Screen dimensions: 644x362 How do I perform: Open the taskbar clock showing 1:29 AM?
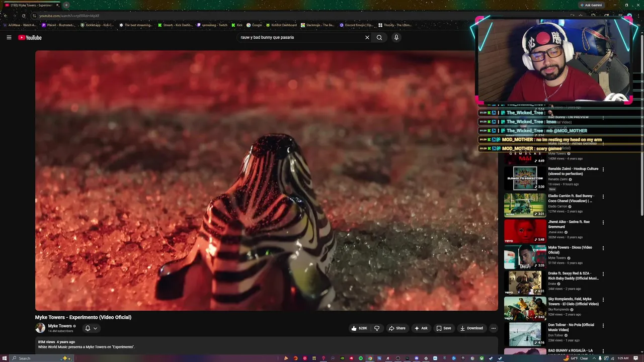click(623, 358)
